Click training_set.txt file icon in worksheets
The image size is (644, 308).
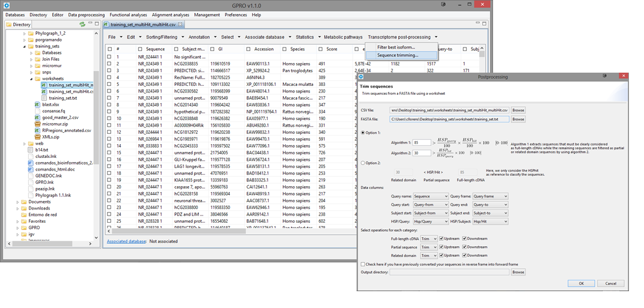pos(44,98)
